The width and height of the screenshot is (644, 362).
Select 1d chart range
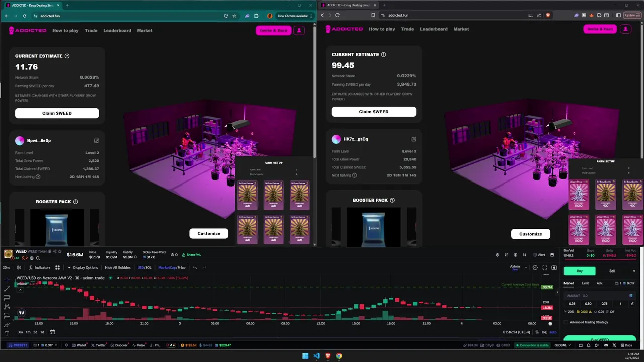coord(42,332)
